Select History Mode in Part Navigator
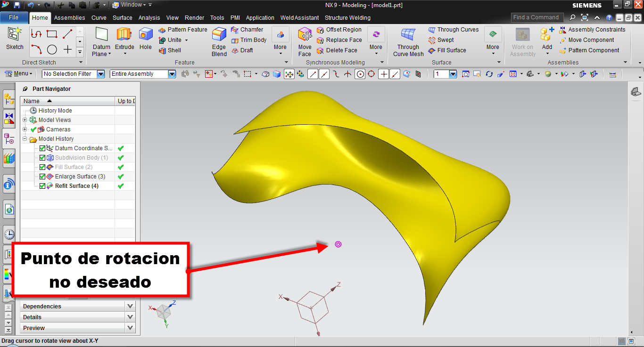 click(x=55, y=111)
